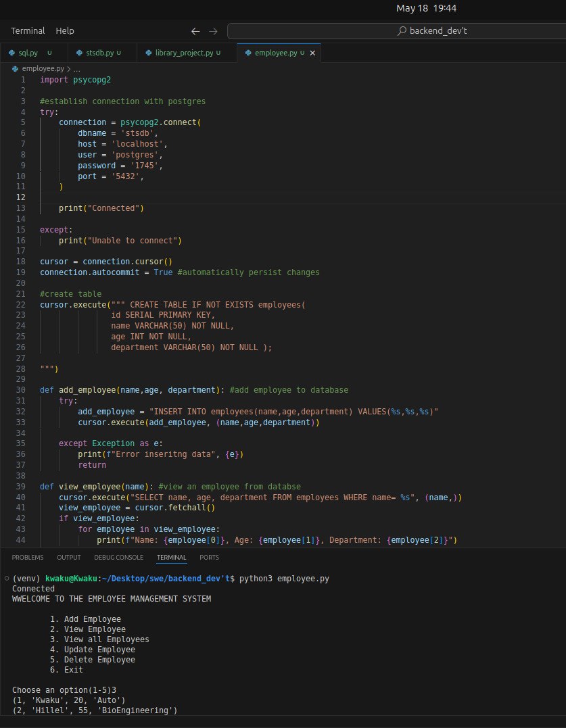Select the TERMINAL panel tab

(171, 557)
